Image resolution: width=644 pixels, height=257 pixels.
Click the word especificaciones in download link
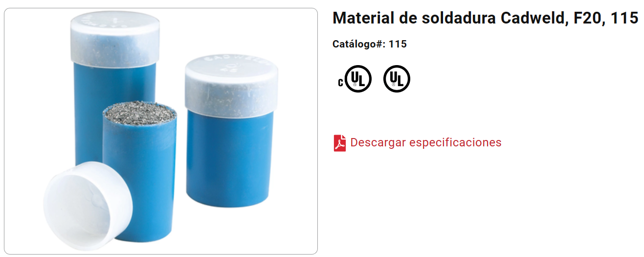[455, 143]
